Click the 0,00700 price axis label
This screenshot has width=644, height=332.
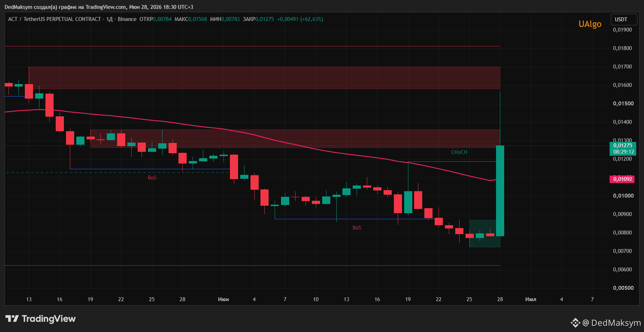click(x=622, y=251)
